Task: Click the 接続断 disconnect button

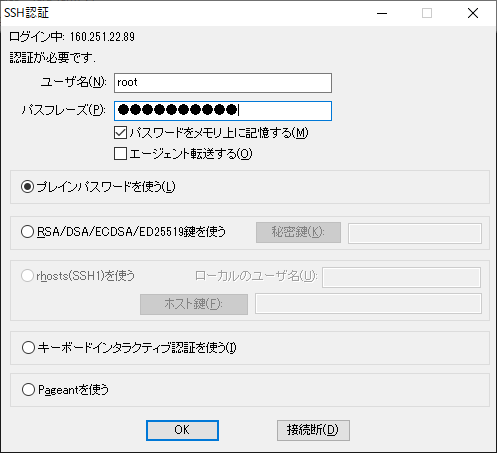Action: [313, 430]
